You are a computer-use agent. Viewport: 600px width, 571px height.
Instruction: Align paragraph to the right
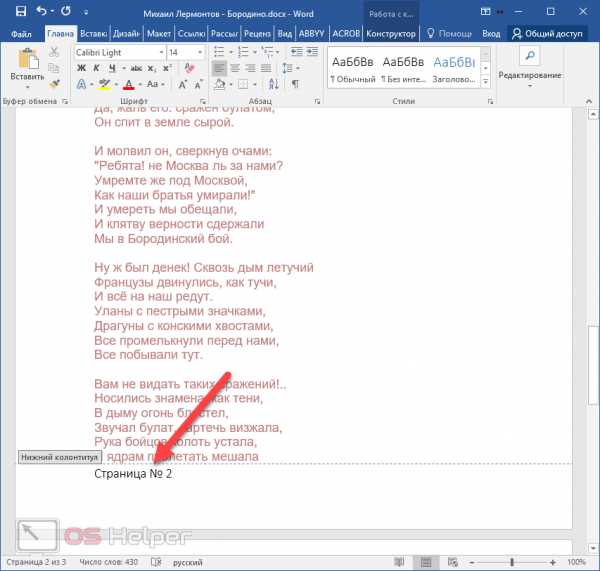[250, 68]
